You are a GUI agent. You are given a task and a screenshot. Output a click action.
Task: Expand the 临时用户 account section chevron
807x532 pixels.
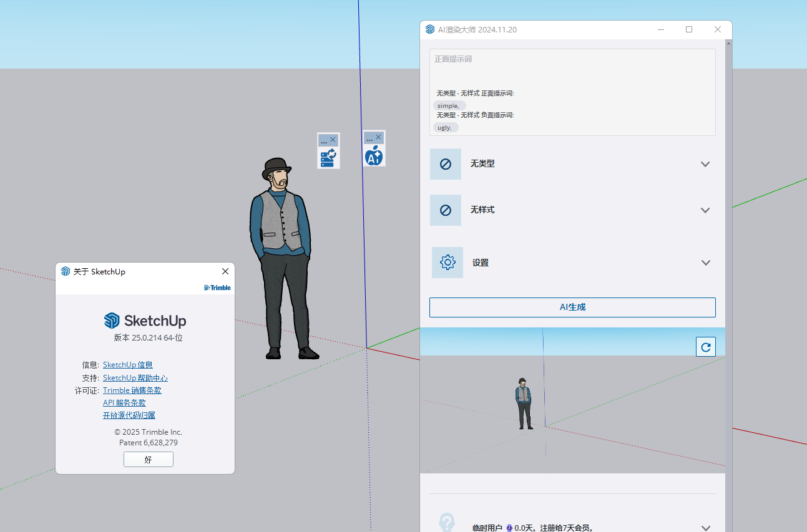[705, 528]
